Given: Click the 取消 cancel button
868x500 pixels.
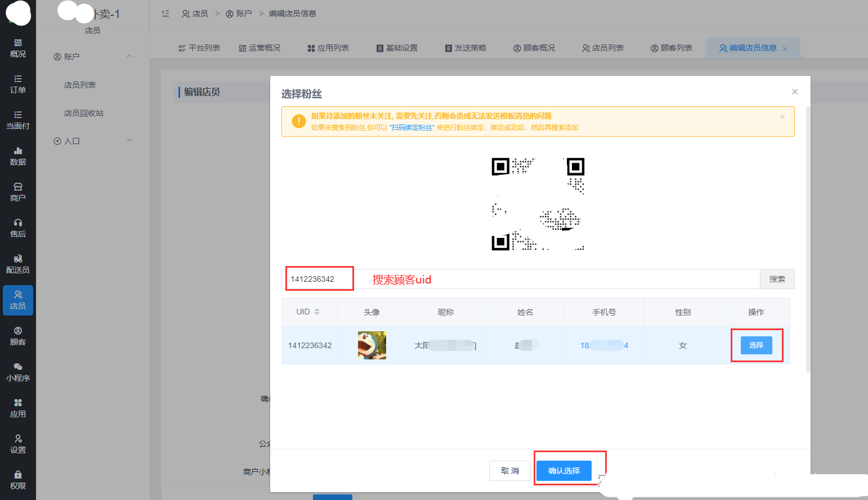Looking at the screenshot, I should pos(510,471).
